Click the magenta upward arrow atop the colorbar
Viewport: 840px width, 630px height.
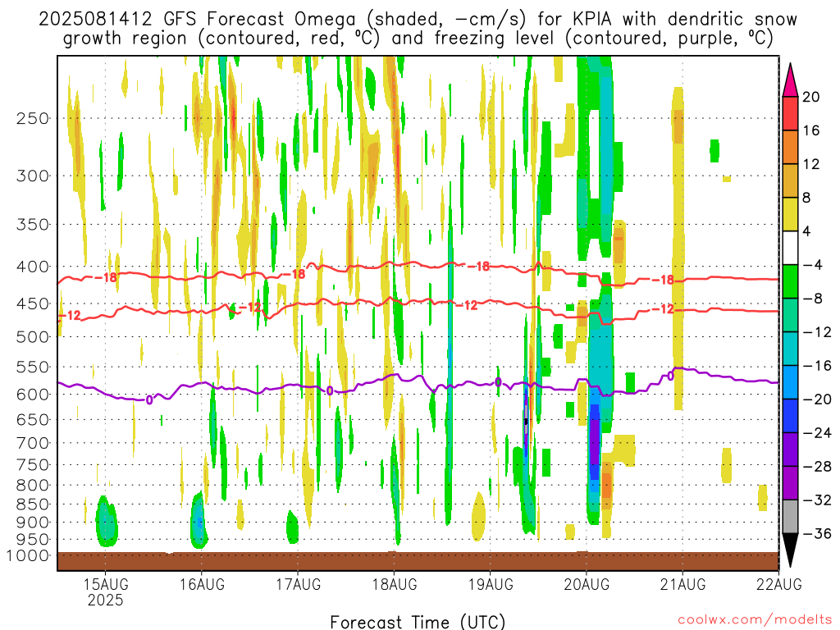(x=790, y=80)
